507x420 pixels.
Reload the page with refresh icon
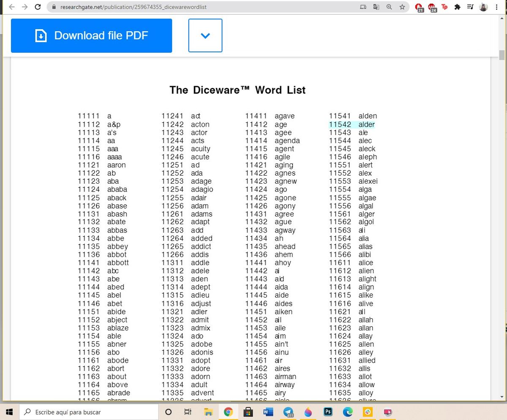38,7
